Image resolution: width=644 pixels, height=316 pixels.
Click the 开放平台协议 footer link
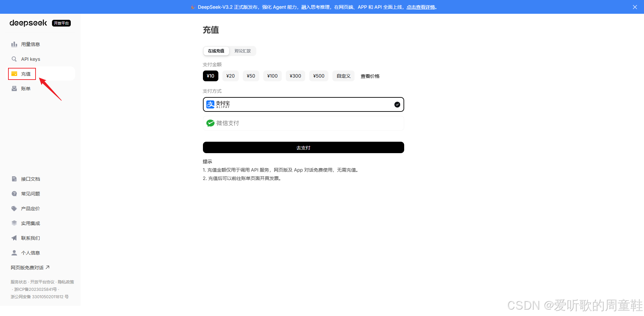pos(42,282)
